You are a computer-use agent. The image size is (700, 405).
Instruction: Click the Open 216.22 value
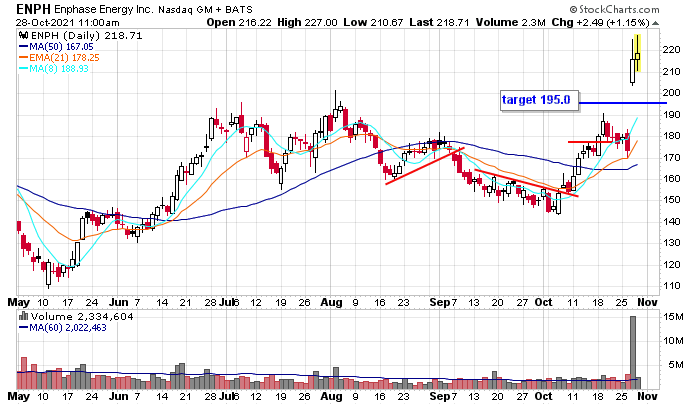(x=239, y=22)
